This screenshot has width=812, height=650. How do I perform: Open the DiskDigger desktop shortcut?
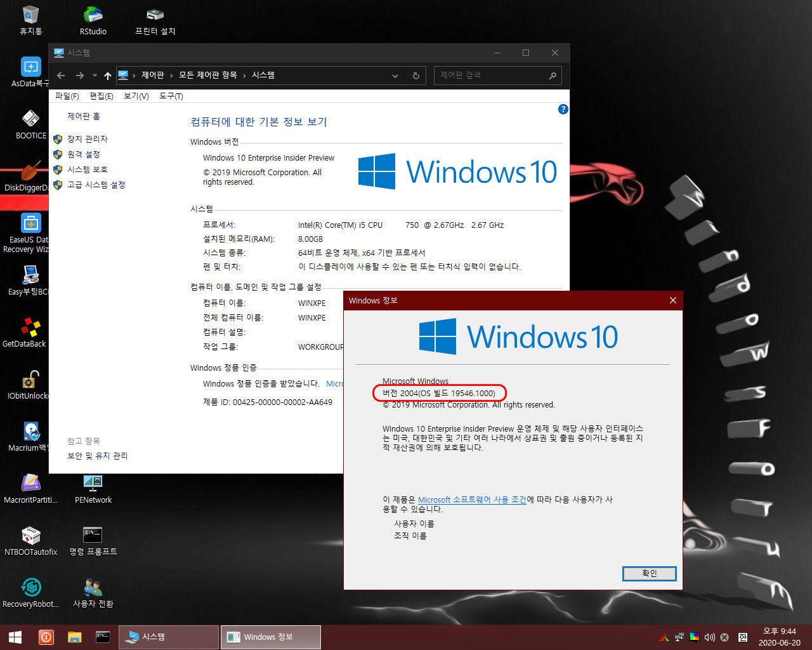click(x=27, y=176)
